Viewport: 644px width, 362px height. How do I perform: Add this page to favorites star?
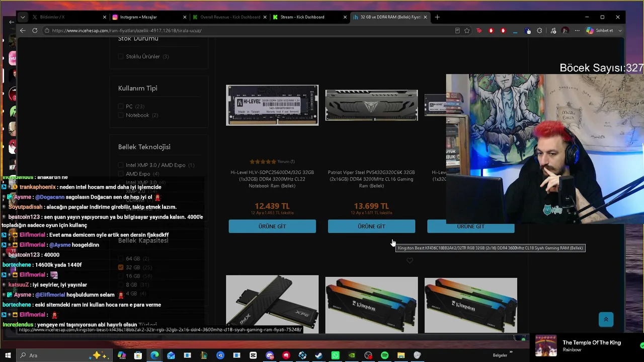(467, 31)
